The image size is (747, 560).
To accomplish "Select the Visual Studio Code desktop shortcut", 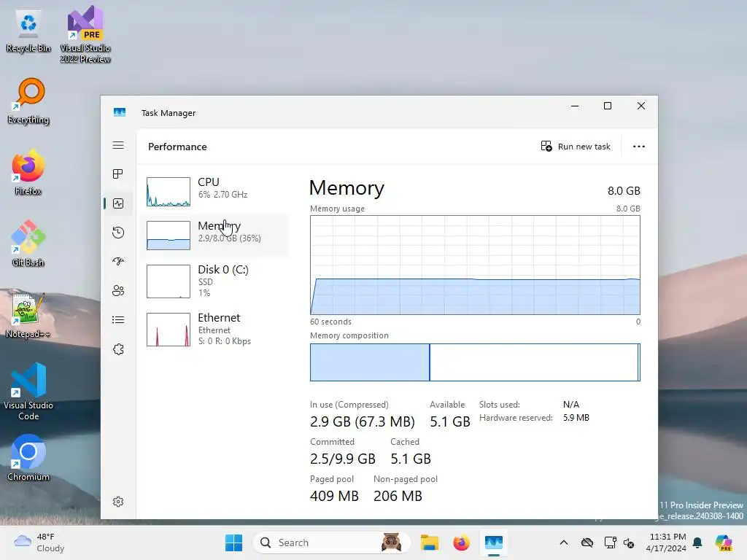I will pos(28,392).
